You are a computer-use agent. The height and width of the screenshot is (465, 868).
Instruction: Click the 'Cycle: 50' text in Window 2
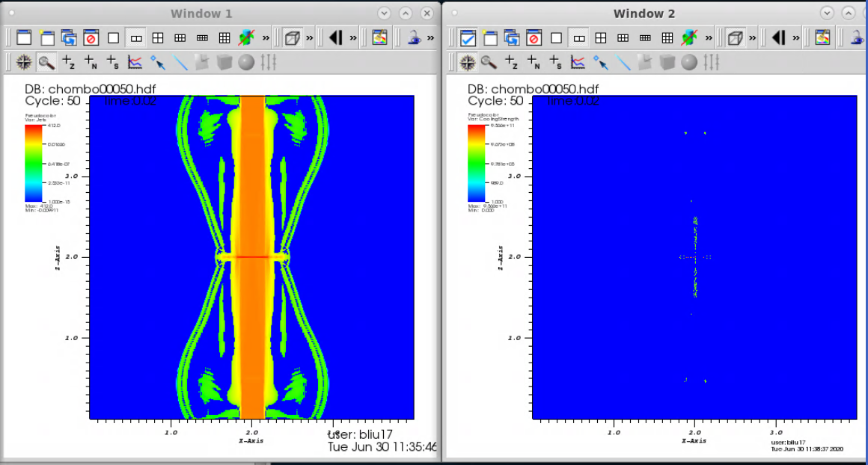[x=495, y=101]
